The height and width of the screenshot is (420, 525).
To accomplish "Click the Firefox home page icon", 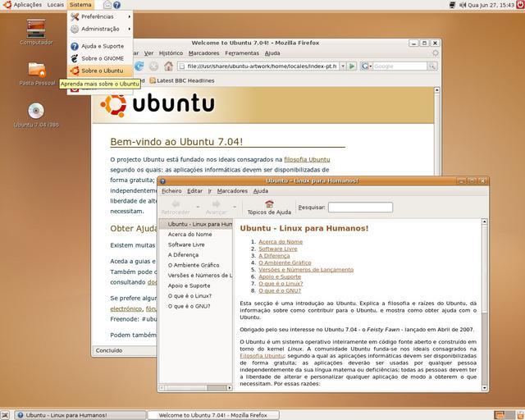I will (x=168, y=66).
